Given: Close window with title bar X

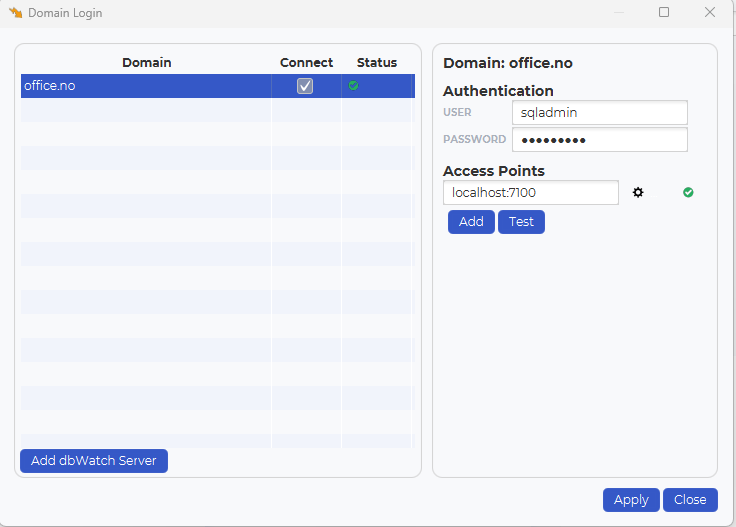Looking at the screenshot, I should (710, 12).
